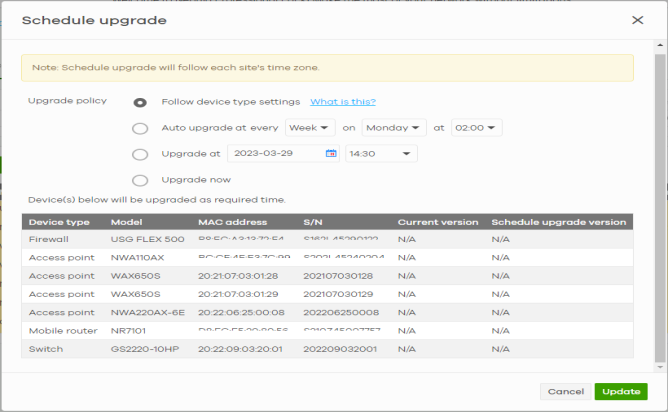668x412 pixels.
Task: Select Auto upgrade at every option
Action: point(140,128)
